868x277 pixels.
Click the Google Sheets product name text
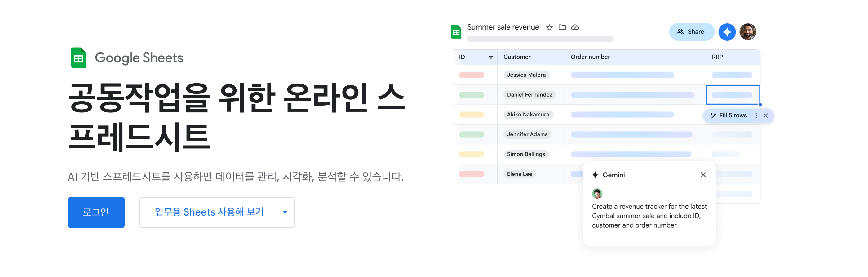pyautogui.click(x=139, y=58)
